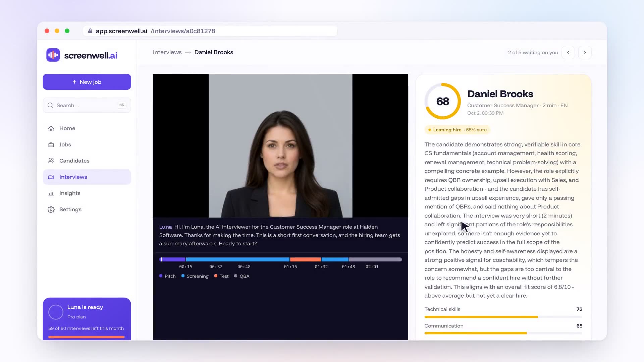Click '2 of 5 waiting on you' text

533,53
